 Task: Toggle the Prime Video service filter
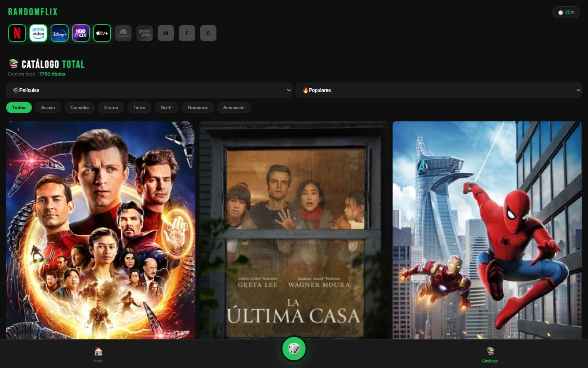38,33
